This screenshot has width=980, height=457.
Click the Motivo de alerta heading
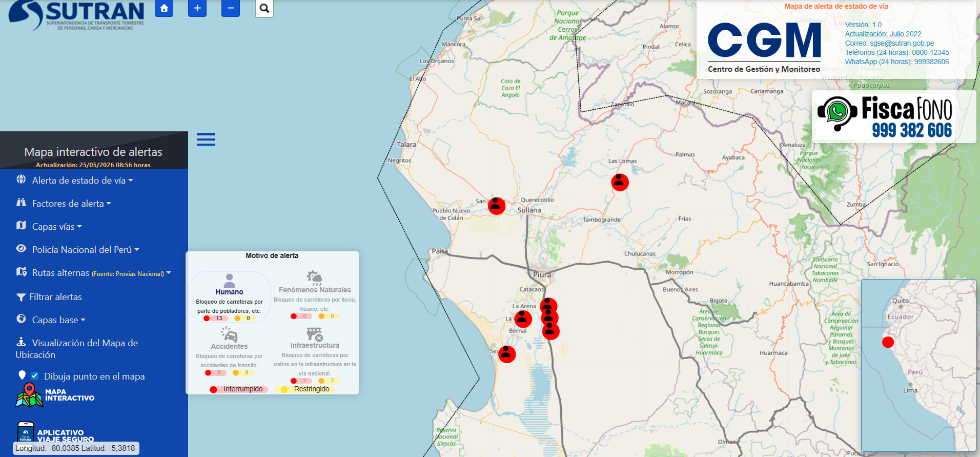pyautogui.click(x=272, y=255)
